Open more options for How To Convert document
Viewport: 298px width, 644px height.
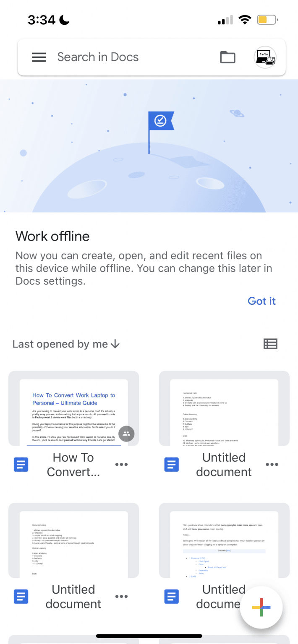pyautogui.click(x=121, y=465)
